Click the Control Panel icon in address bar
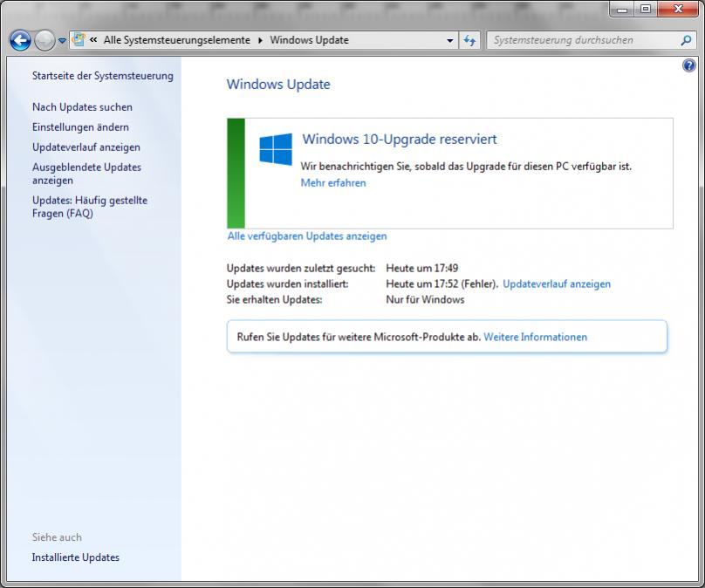The width and height of the screenshot is (705, 588). [79, 39]
